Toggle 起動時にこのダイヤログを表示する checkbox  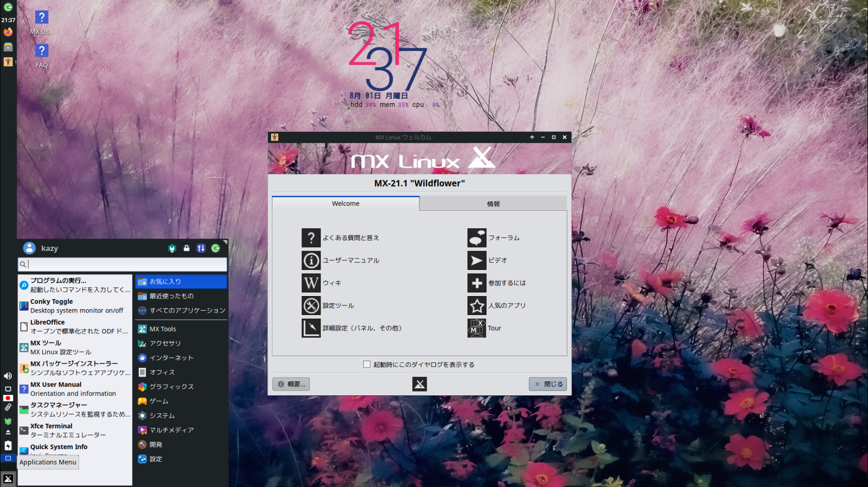click(367, 364)
